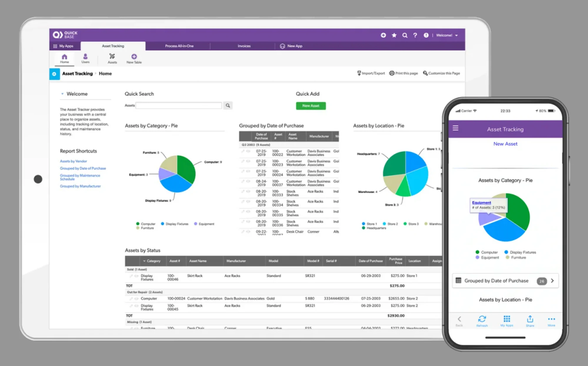Screen dimensions: 588x366
Task: Click Asset Tracking breadcrumb
Action: pyautogui.click(x=77, y=74)
